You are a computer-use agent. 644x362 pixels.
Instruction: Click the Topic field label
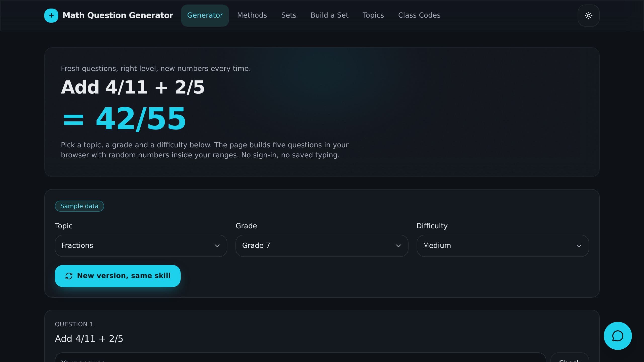tap(64, 226)
